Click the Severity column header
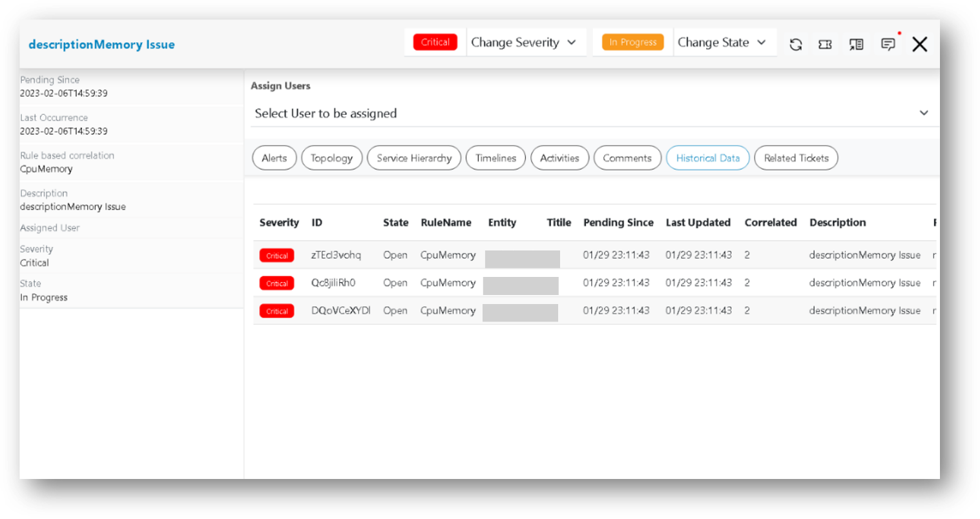Screen dimensions: 980x519 click(279, 222)
